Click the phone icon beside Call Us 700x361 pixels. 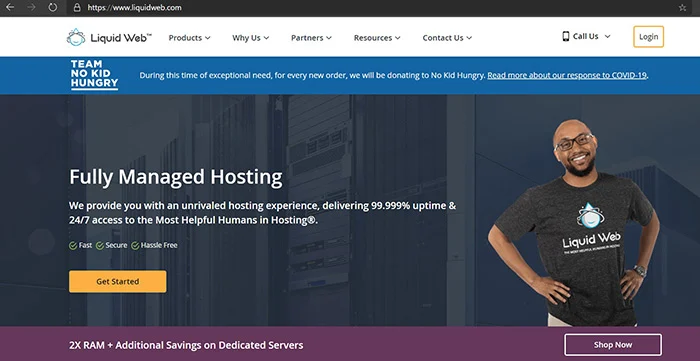point(566,37)
